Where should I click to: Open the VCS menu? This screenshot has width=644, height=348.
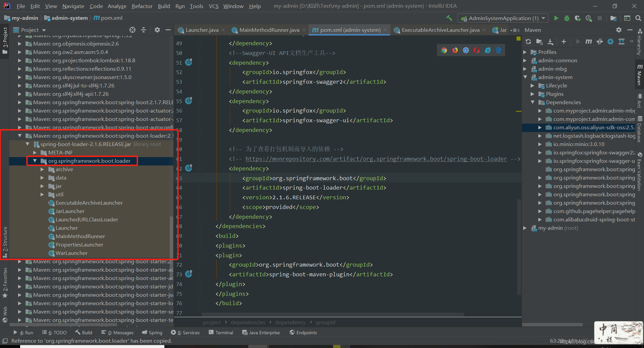coord(214,6)
